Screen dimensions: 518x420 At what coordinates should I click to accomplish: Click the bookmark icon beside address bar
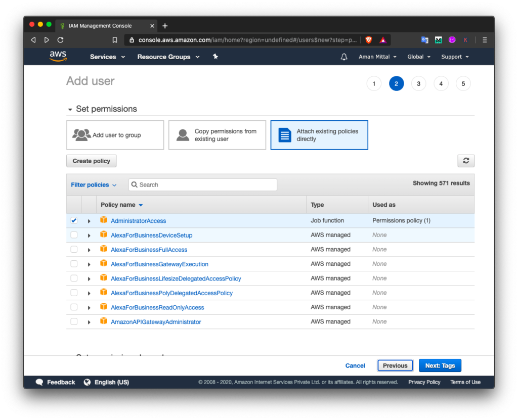[x=115, y=40]
